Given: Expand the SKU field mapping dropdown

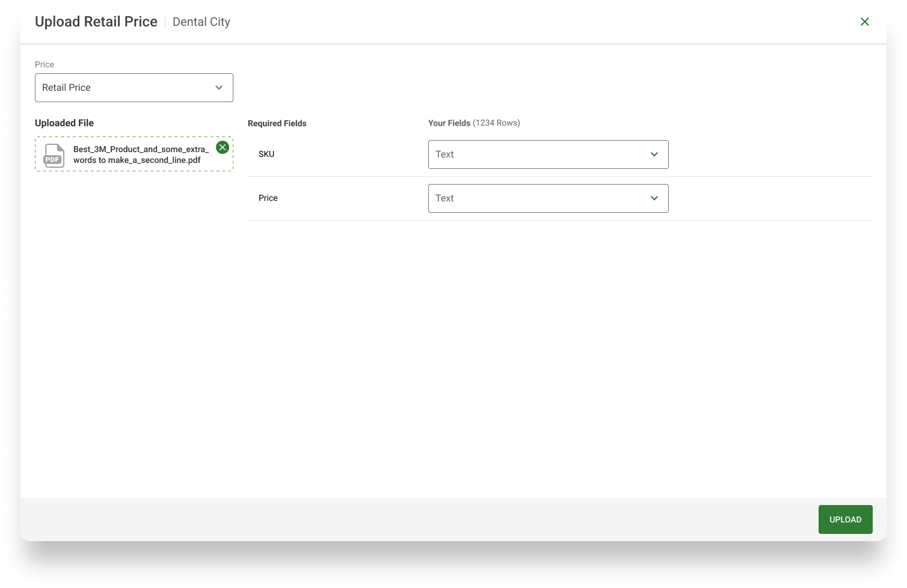Looking at the screenshot, I should point(548,155).
